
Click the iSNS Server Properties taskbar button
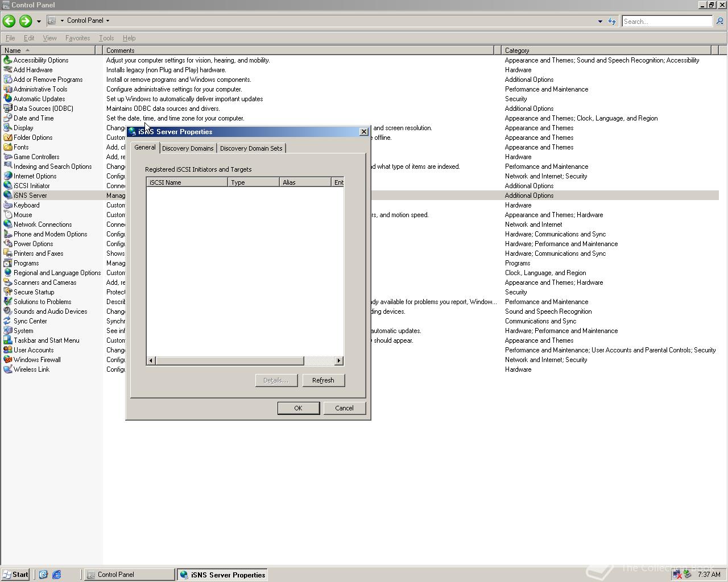[222, 575]
